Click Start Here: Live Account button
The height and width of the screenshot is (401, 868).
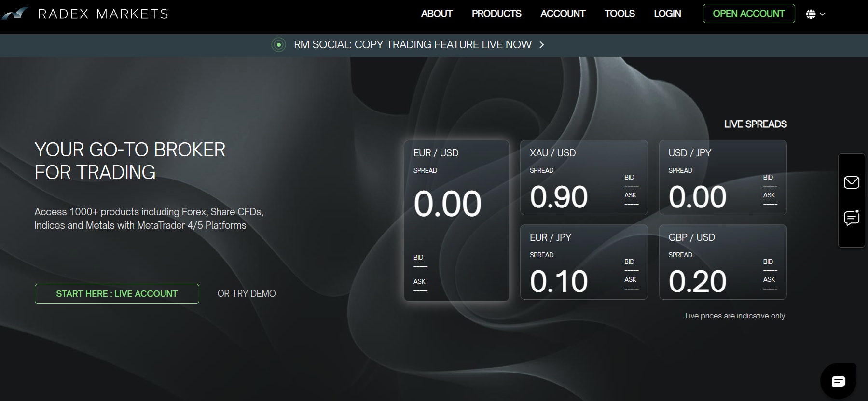117,293
